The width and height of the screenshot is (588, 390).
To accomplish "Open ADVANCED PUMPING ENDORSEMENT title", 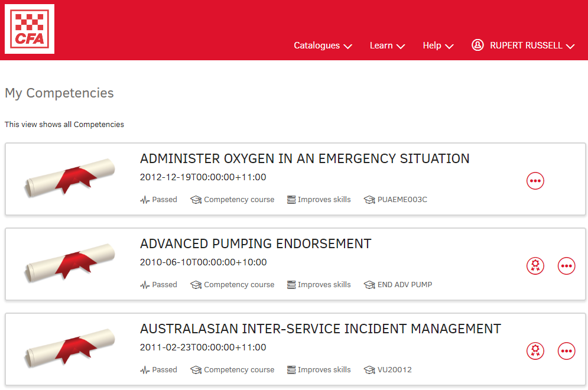I will point(255,243).
